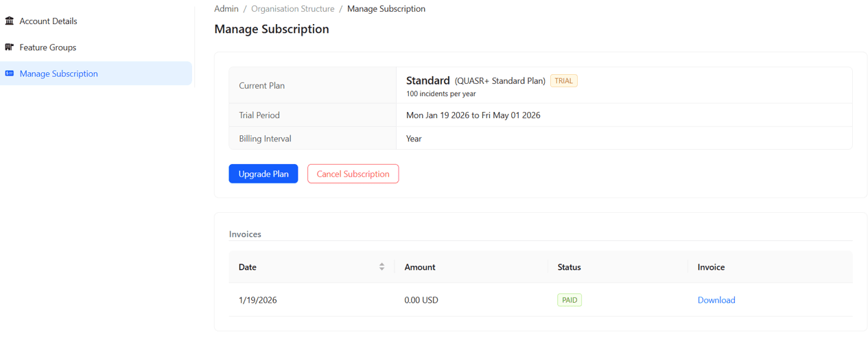Select Manage Subscription sidebar label
868x342 pixels.
(x=58, y=73)
